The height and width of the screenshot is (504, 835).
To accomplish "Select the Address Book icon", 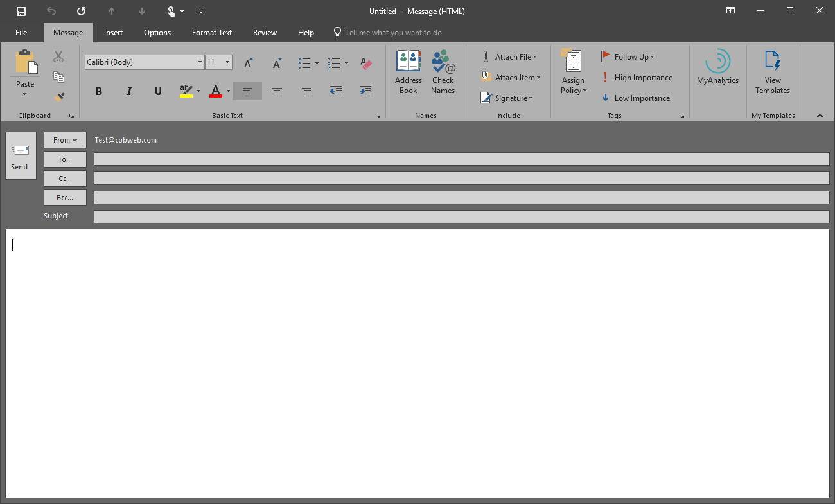I will click(x=409, y=72).
